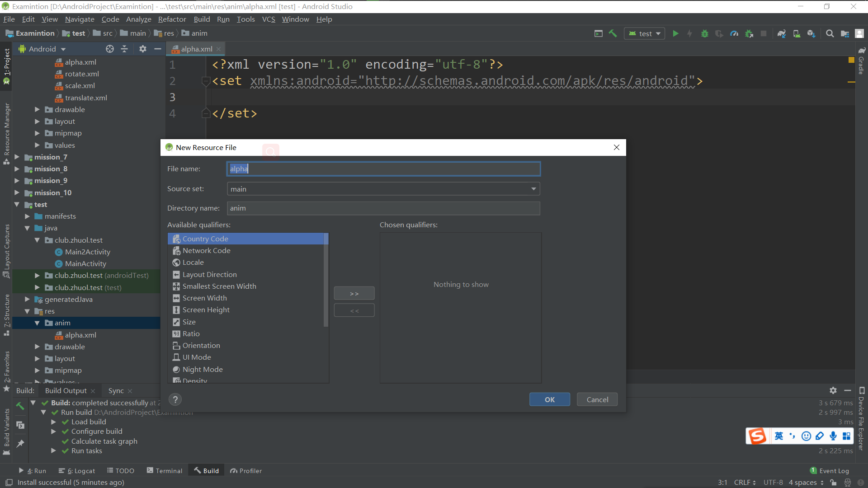Sync project with Gradle files icon
Viewport: 868px width, 488px height.
tap(782, 33)
